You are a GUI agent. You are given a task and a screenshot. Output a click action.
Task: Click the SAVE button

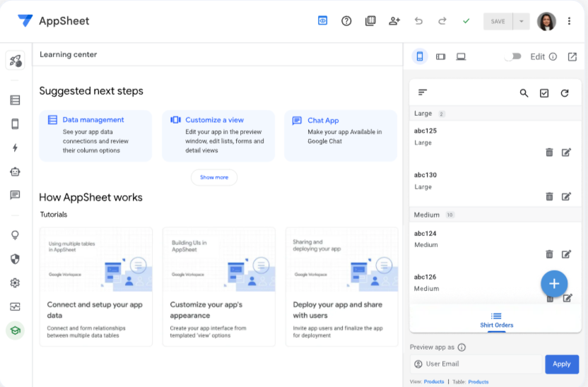(x=498, y=21)
